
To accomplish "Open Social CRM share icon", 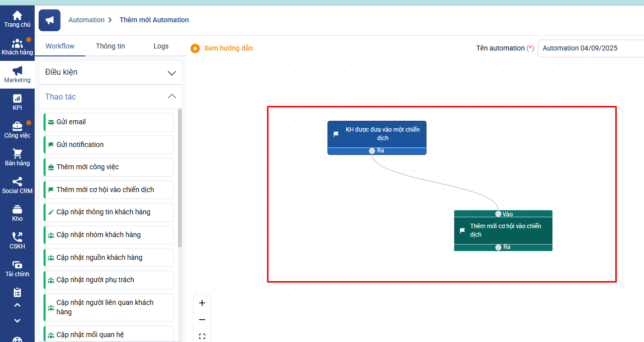I will tap(17, 185).
